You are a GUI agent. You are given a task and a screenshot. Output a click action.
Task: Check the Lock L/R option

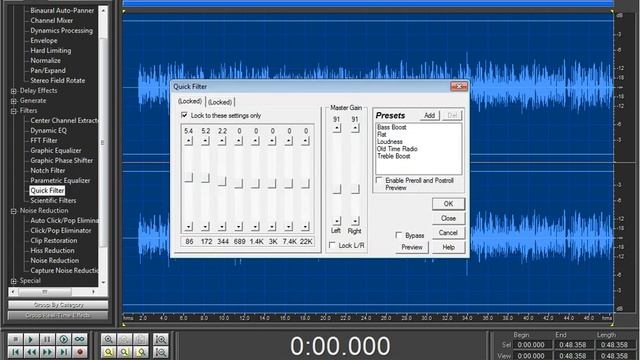(x=332, y=245)
